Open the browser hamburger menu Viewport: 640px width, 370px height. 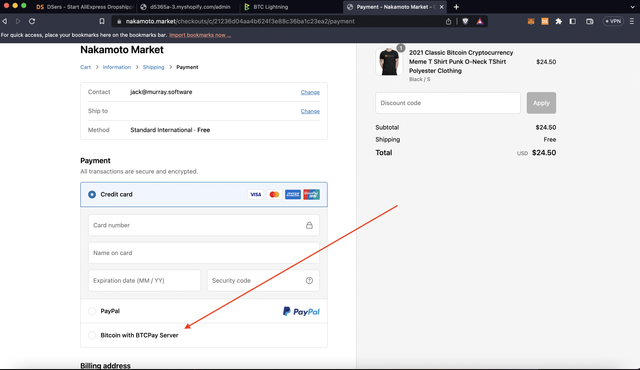point(632,21)
